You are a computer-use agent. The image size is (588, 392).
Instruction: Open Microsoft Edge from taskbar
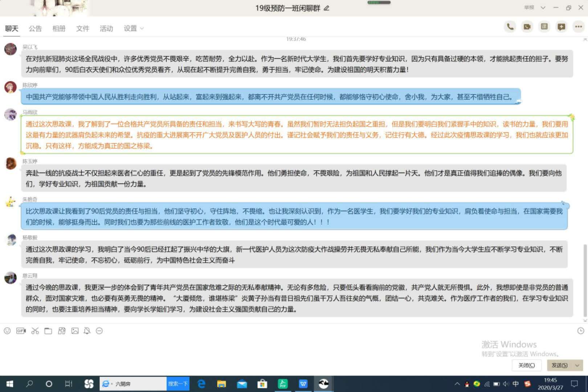pos(201,384)
